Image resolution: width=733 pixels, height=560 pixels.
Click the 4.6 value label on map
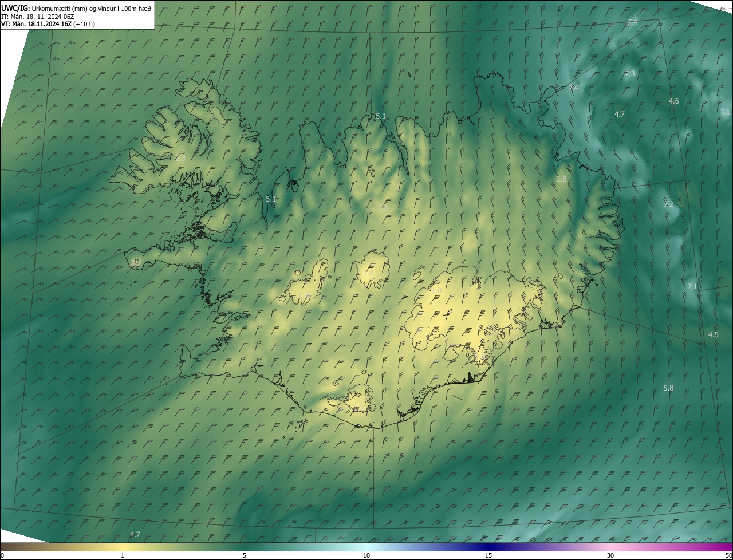[x=674, y=101]
